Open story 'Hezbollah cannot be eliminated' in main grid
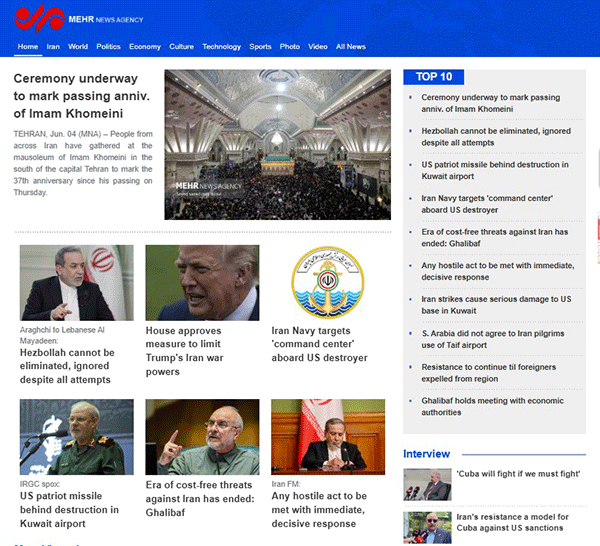This screenshot has height=546, width=600. (x=67, y=366)
